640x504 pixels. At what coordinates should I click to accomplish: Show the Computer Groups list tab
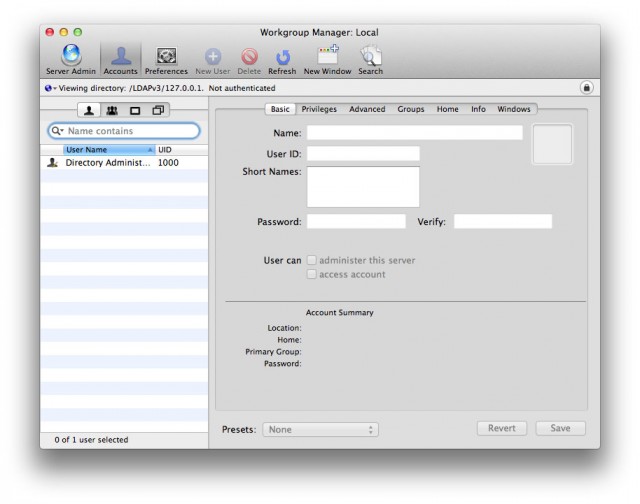158,110
